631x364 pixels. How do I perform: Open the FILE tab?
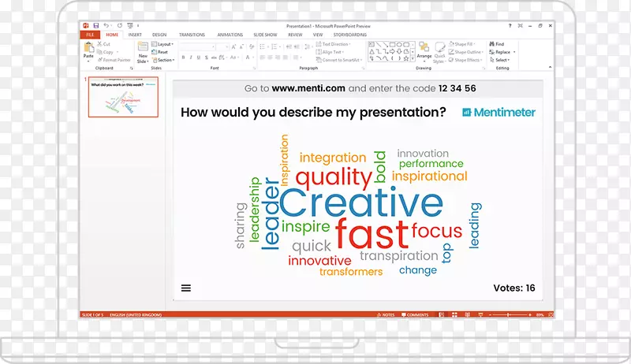coord(90,35)
